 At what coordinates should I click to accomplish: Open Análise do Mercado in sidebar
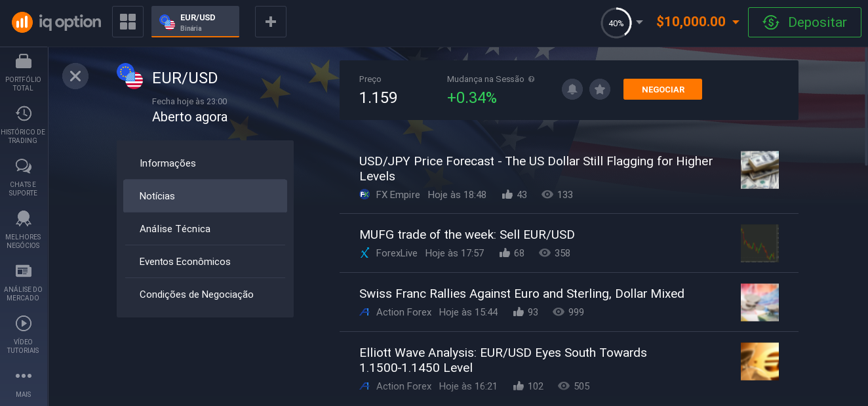click(x=24, y=282)
